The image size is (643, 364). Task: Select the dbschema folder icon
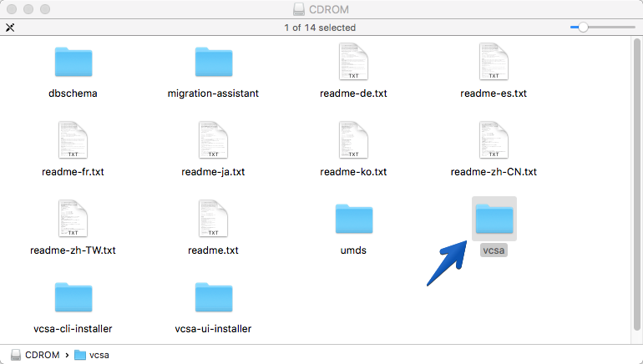click(73, 62)
